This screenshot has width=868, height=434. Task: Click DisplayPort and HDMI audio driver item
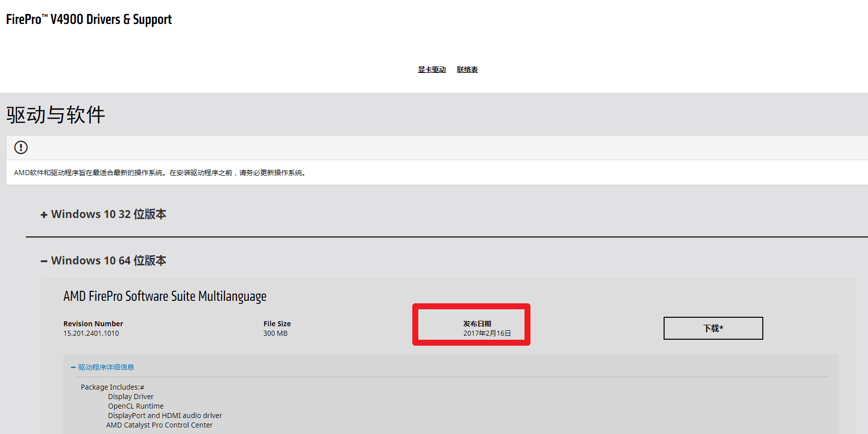[165, 416]
